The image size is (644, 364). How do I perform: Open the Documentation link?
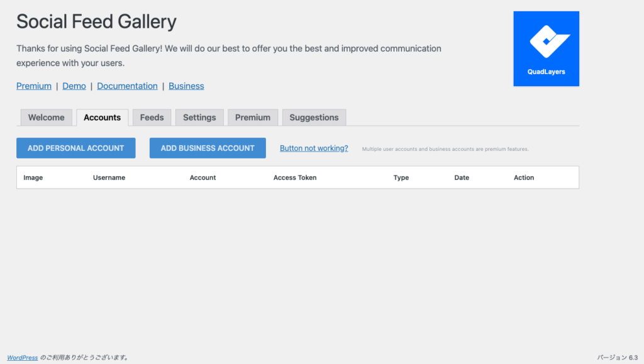click(127, 86)
